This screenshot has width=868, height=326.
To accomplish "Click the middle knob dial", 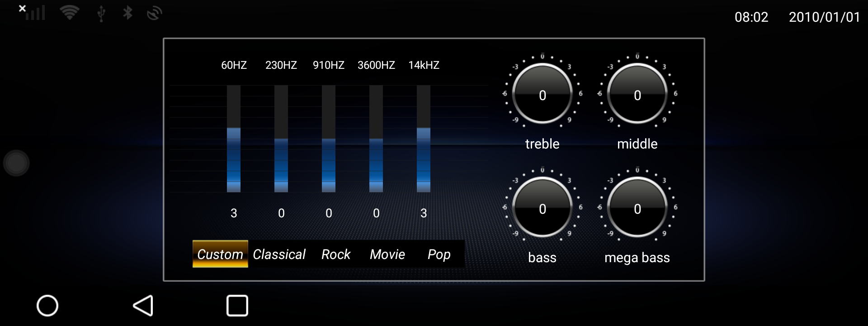I will 637,94.
